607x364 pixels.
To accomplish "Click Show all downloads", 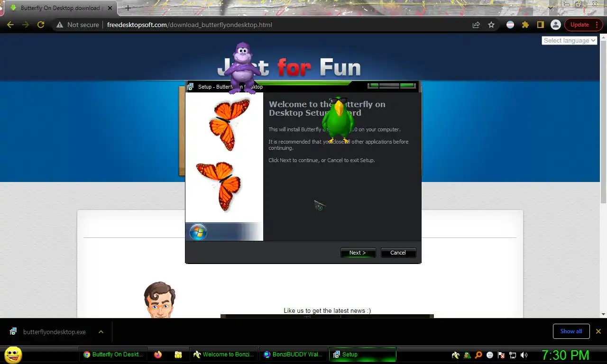I will point(571,331).
